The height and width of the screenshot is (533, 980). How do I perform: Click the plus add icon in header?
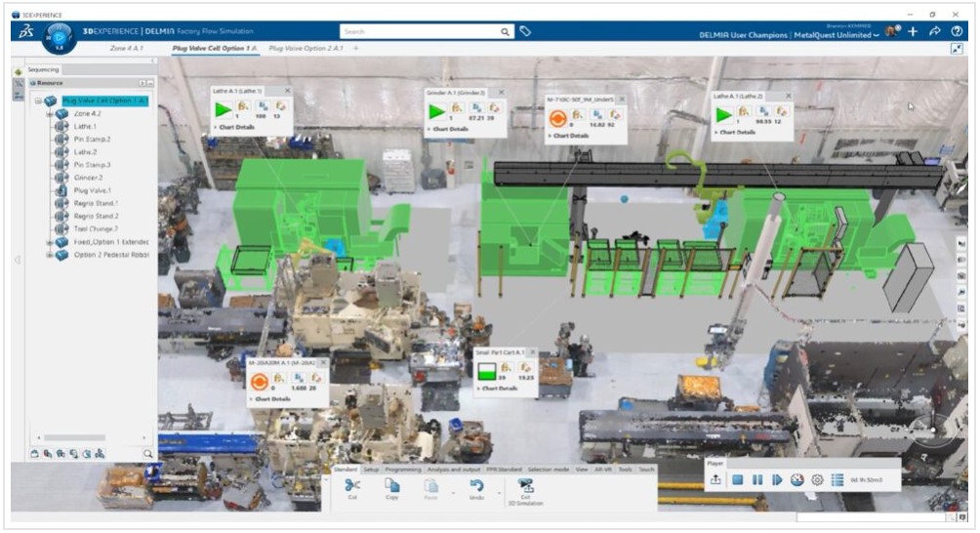[x=913, y=31]
